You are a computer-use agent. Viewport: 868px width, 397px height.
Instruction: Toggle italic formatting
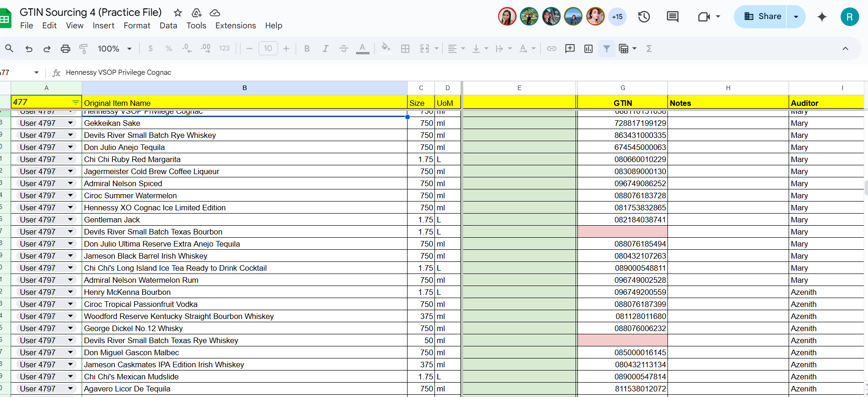point(325,49)
